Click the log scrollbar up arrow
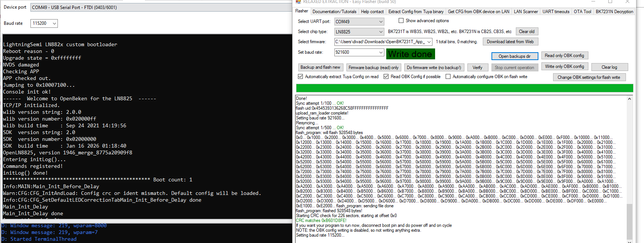Image resolution: width=644 pixels, height=243 pixels. coord(629,99)
